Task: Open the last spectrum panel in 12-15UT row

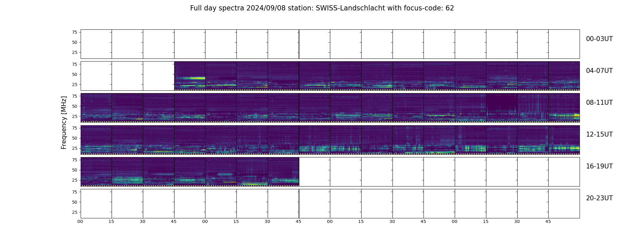Action: click(564, 140)
